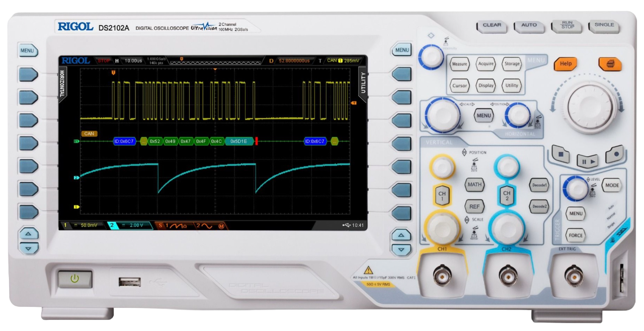This screenshot has width=644, height=331.
Task: Touch the CH2 BNC input connector
Action: pos(509,275)
